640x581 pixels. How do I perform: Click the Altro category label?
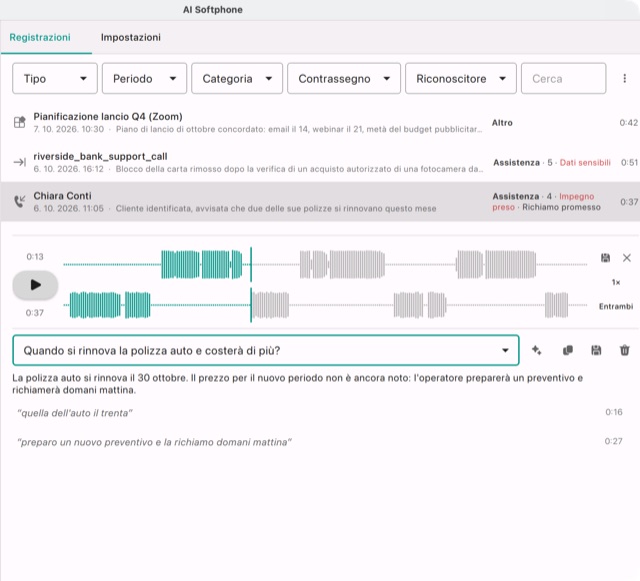(502, 122)
